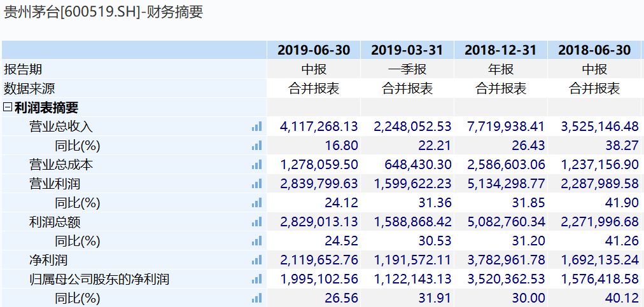Click the 一季报 report period cell
The height and width of the screenshot is (307, 644).
coord(407,69)
